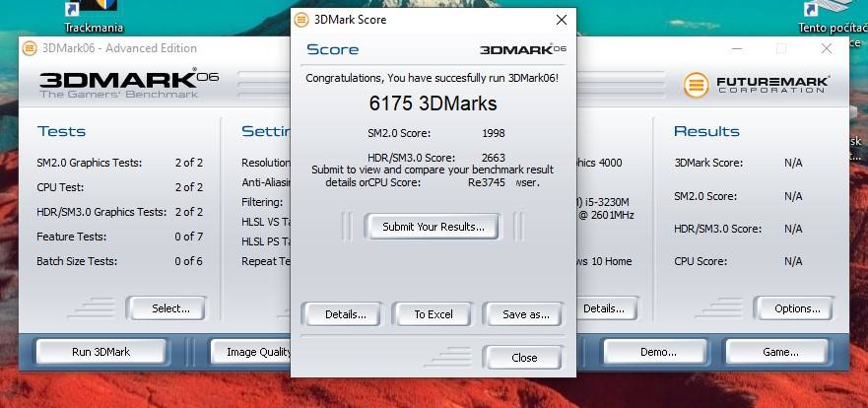Click the 6175 3DMarks score text
Screen dimensions: 868x408
pos(433,103)
